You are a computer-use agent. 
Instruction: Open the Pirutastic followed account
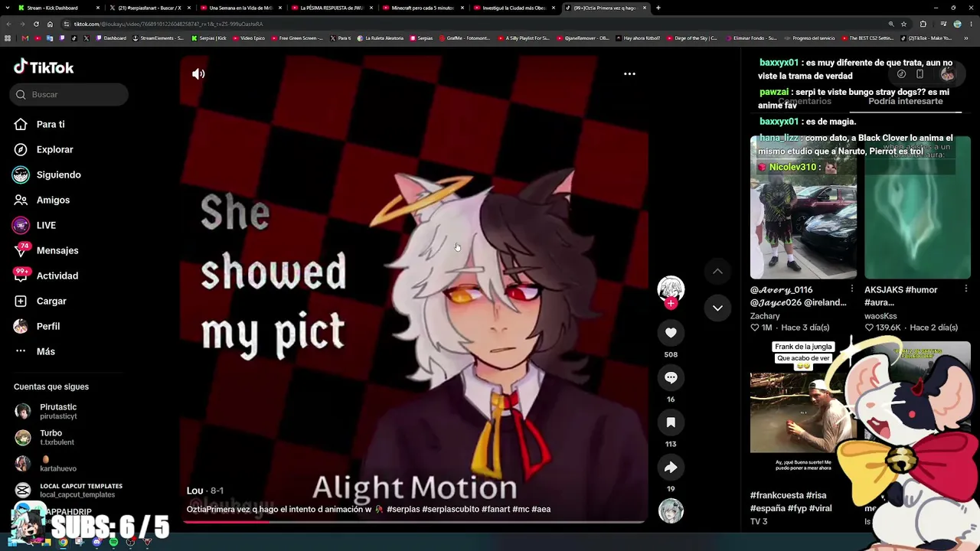pos(58,412)
